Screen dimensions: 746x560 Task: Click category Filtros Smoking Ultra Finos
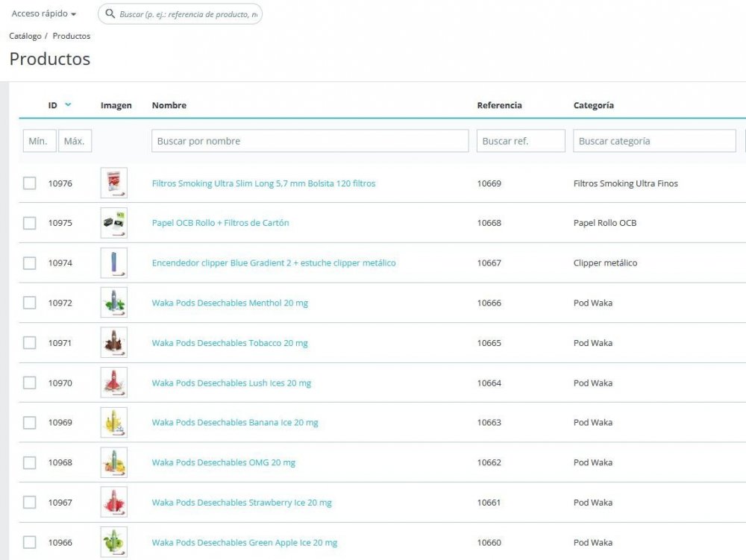point(626,183)
